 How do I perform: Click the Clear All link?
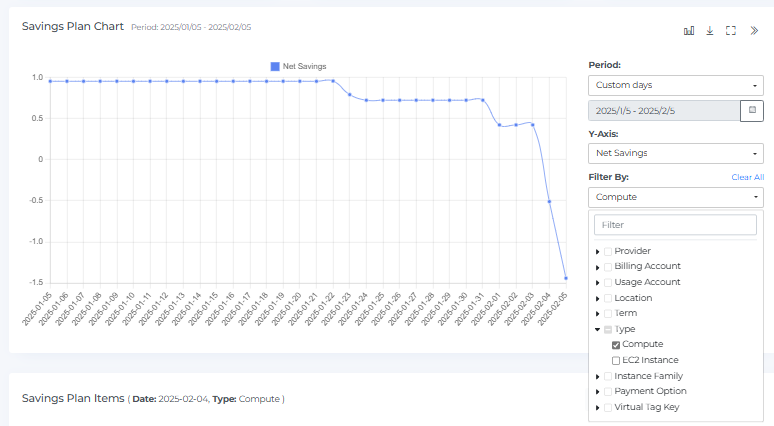coord(747,177)
